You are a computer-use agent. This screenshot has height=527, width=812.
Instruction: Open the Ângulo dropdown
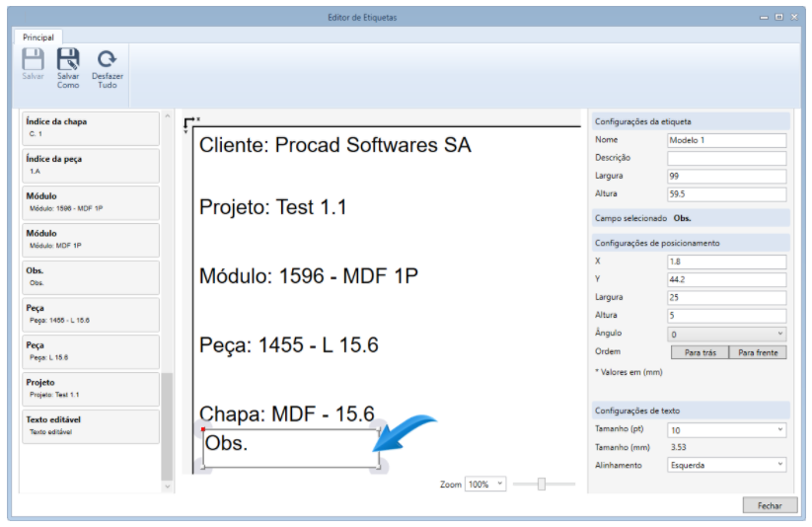(x=726, y=335)
